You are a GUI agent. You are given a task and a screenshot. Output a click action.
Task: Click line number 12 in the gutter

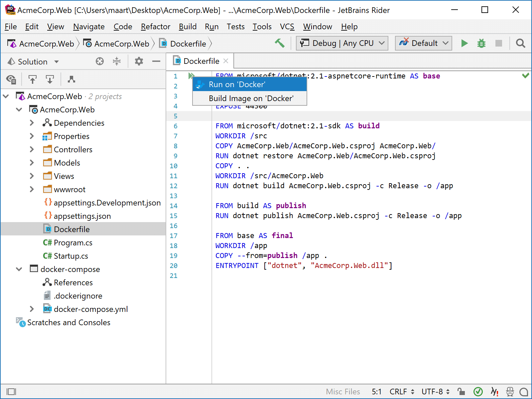point(174,186)
